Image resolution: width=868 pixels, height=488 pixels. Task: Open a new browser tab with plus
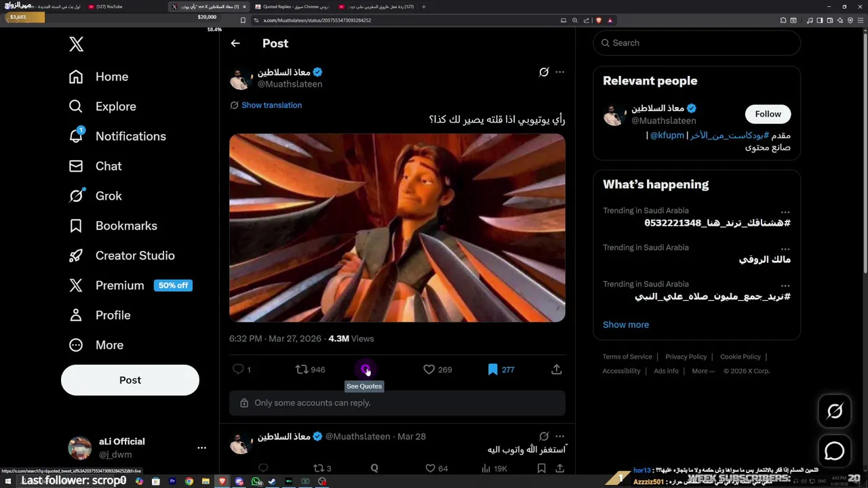(424, 7)
